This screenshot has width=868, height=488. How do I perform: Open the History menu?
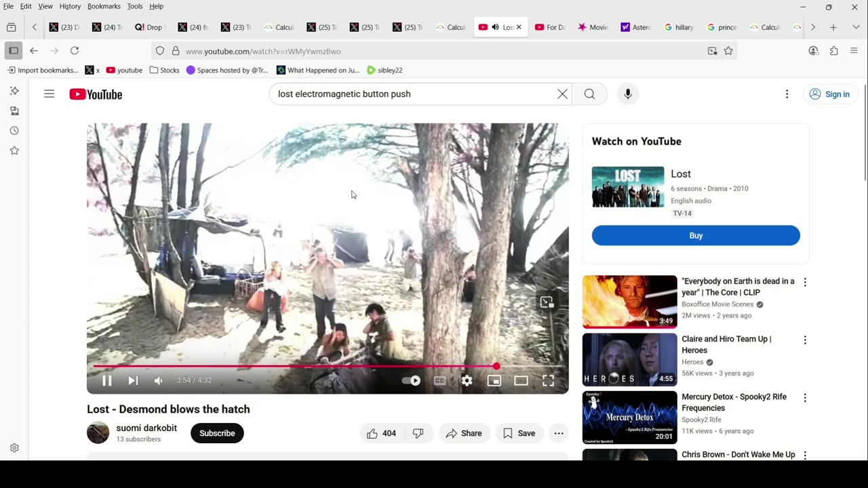(70, 6)
